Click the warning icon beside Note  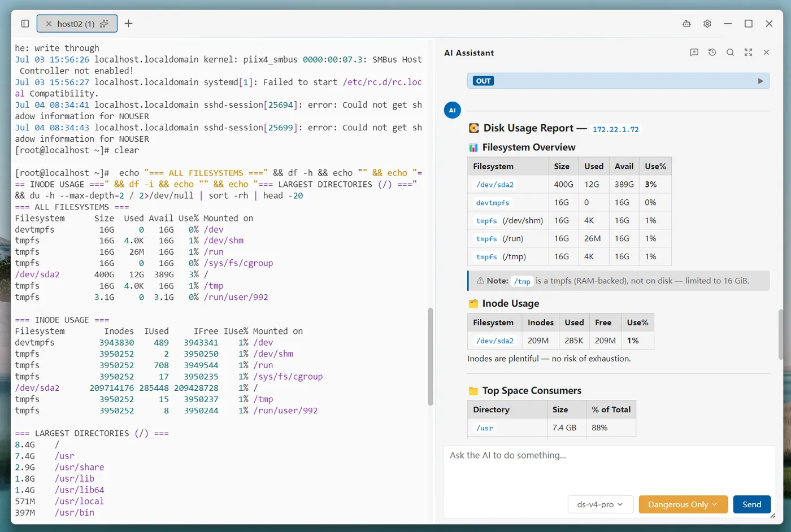480,281
